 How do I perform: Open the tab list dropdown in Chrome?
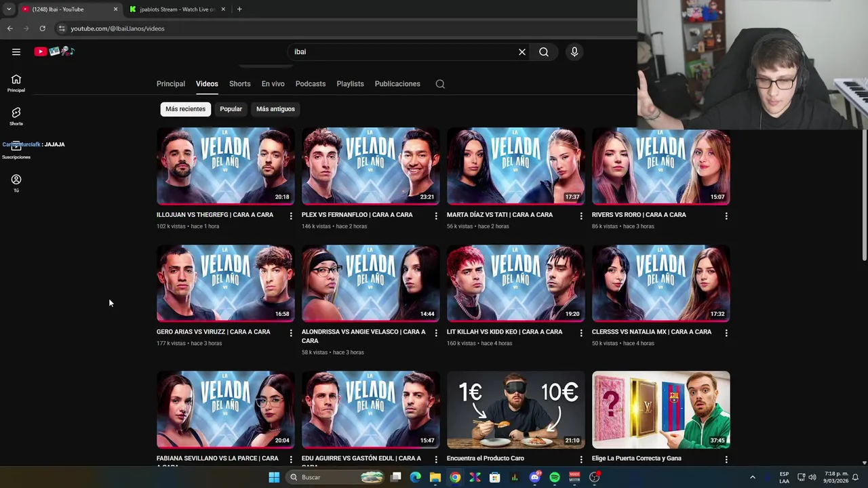click(x=8, y=9)
